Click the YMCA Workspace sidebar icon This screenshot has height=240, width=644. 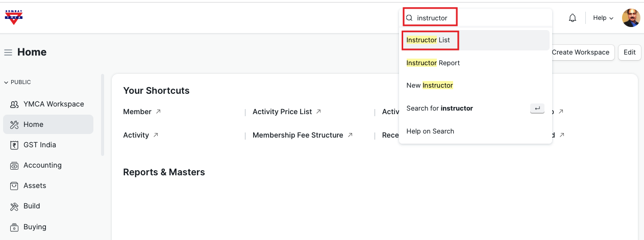(x=14, y=104)
